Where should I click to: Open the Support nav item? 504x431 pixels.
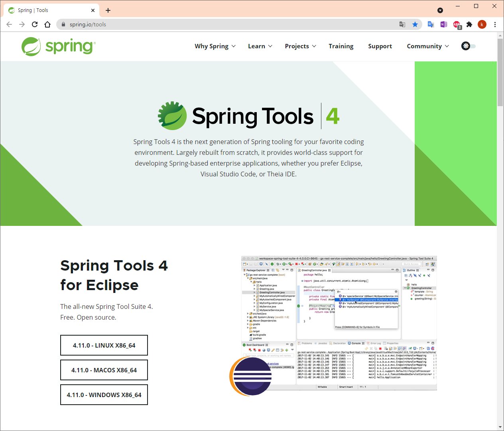[x=380, y=46]
